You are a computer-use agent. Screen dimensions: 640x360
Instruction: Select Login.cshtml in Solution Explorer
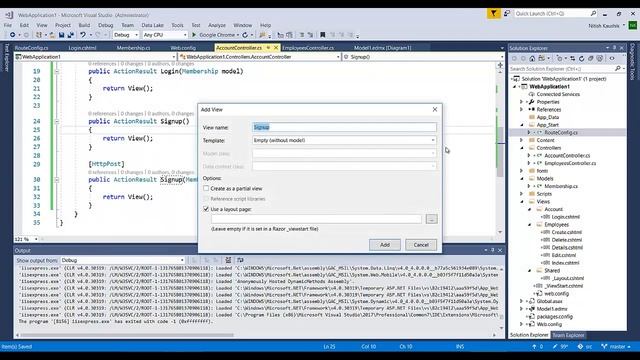click(x=565, y=217)
